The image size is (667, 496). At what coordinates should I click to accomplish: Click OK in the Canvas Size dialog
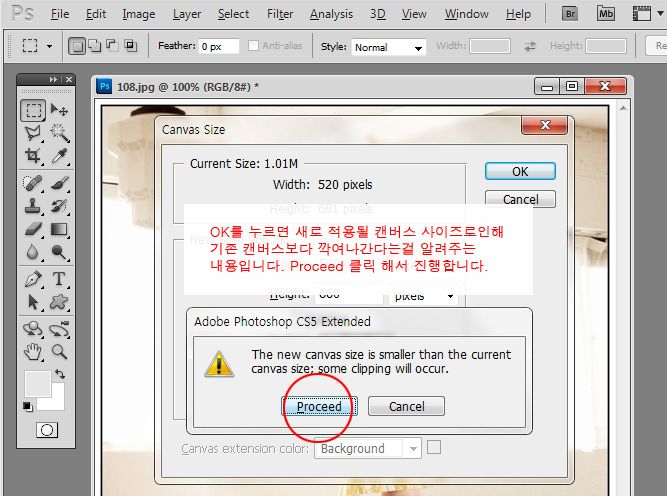point(520,171)
